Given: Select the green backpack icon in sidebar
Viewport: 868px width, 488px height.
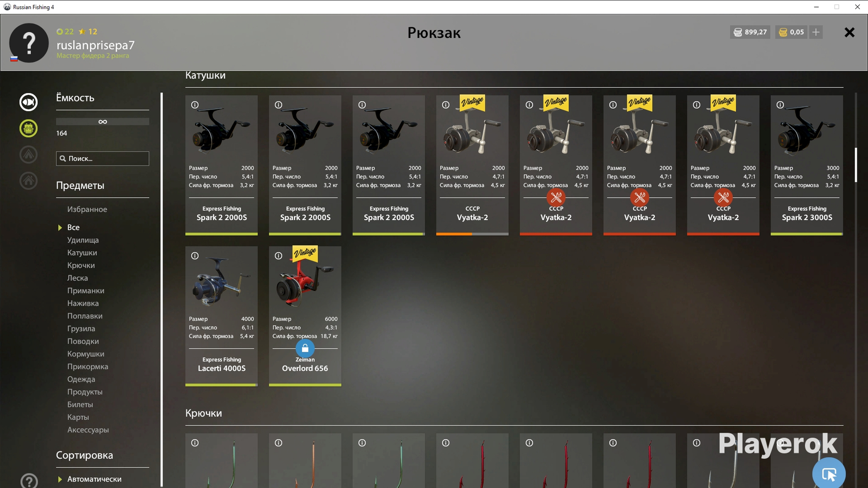Looking at the screenshot, I should tap(28, 128).
